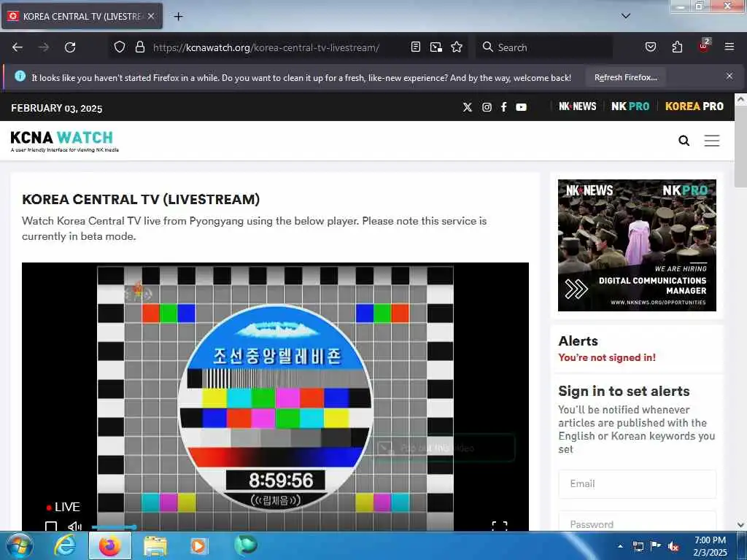The height and width of the screenshot is (560, 747).
Task: Open the Extensions puzzle icon
Action: click(677, 47)
